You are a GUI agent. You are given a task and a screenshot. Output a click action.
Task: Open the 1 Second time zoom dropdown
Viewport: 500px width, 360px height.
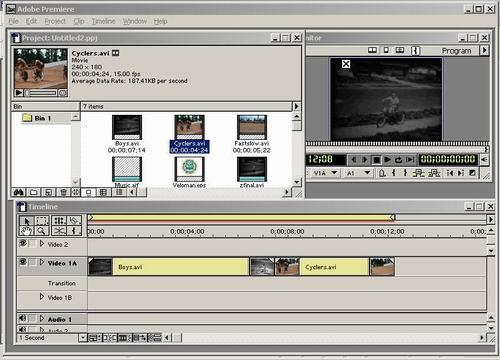[x=83, y=338]
